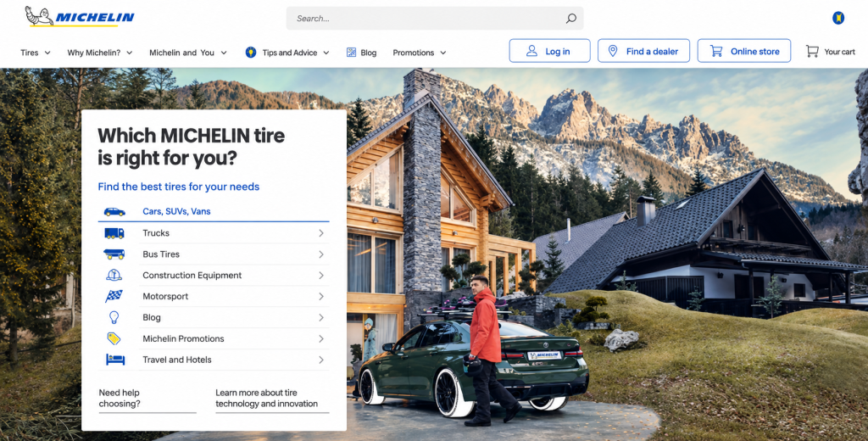Open the Why Michelin? menu
This screenshot has width=868, height=441.
pos(100,53)
